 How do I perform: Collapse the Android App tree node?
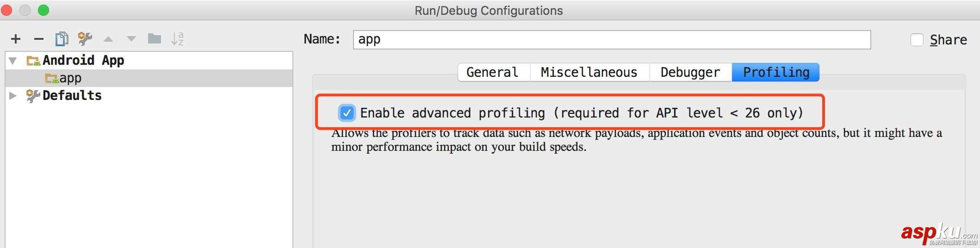coord(13,61)
